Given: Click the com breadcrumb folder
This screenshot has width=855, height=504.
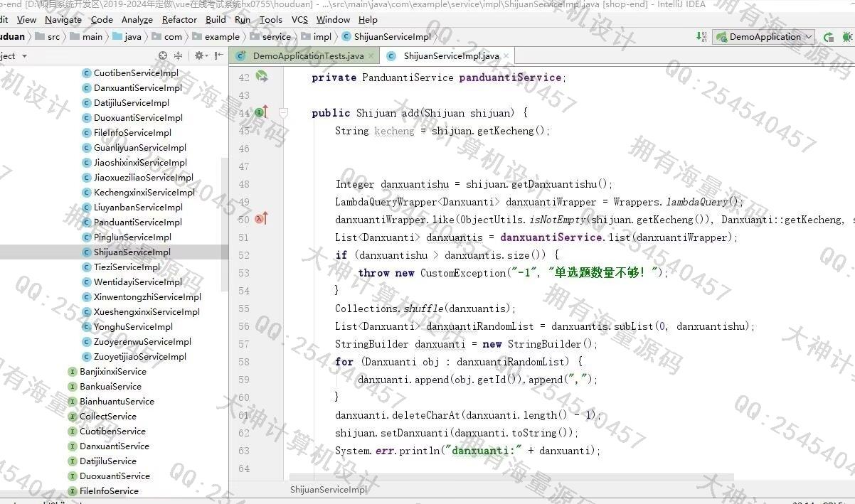Looking at the screenshot, I should tap(166, 37).
